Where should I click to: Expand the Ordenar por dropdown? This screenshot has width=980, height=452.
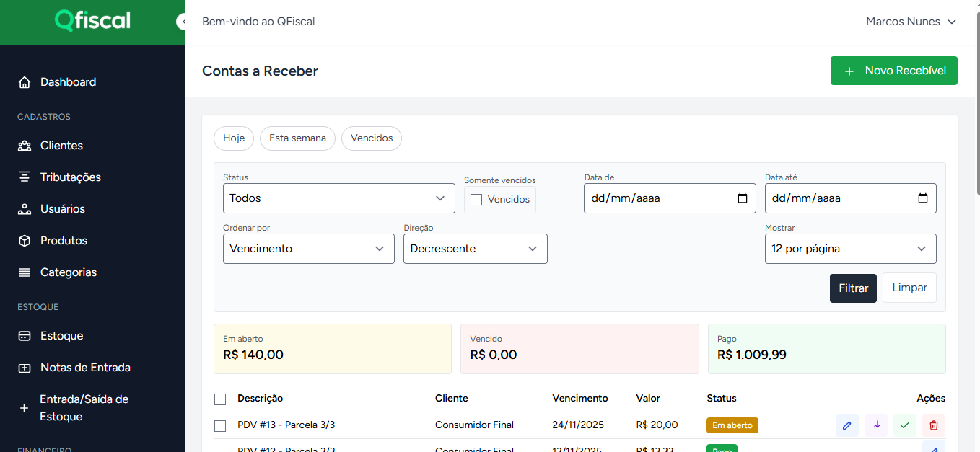[308, 249]
